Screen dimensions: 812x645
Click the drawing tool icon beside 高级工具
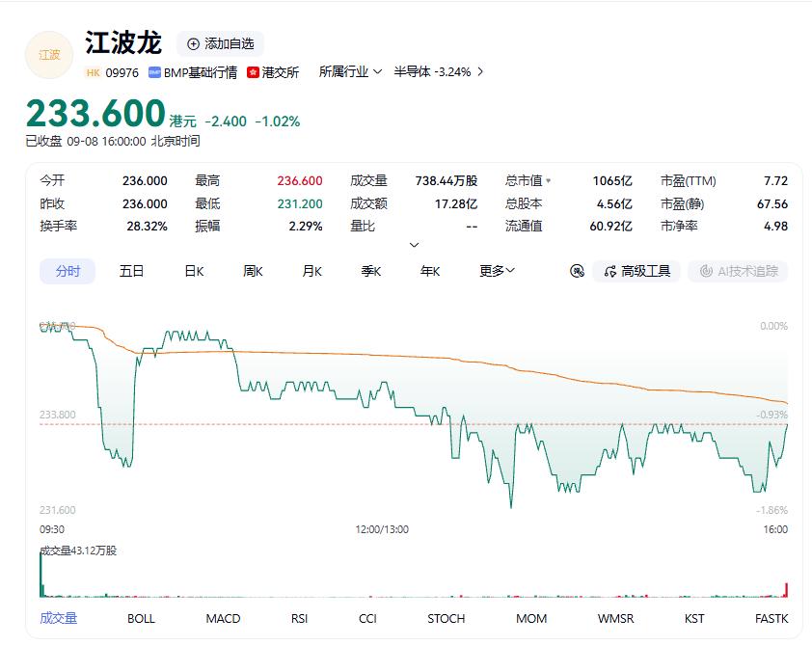[577, 271]
